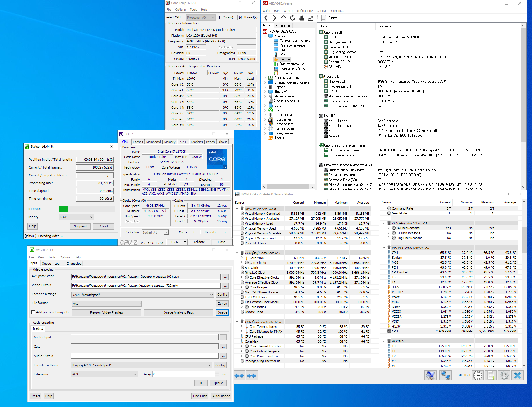Browse for AviSynth Script file in MeGUI
This screenshot has height=407, width=532.
225,277
